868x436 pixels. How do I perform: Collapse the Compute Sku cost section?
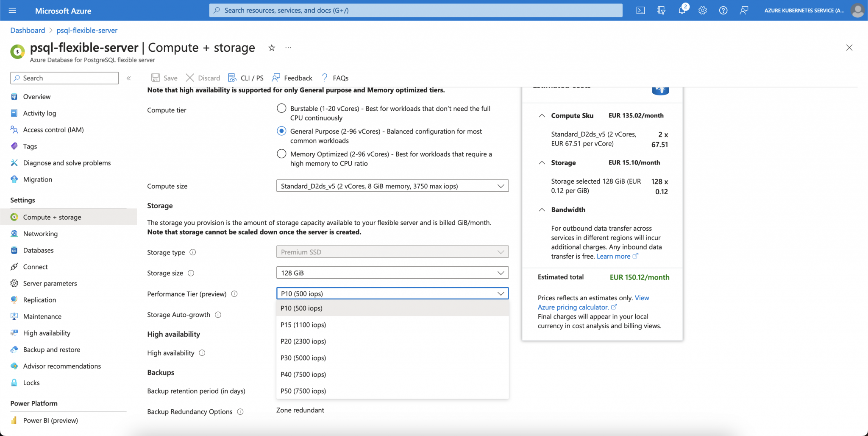tap(542, 116)
